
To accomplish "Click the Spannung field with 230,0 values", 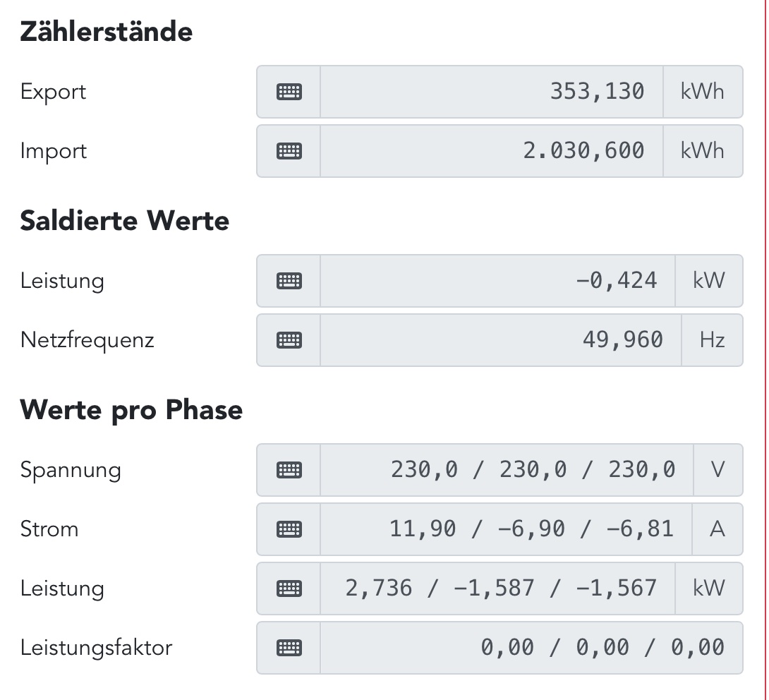I will pyautogui.click(x=507, y=470).
